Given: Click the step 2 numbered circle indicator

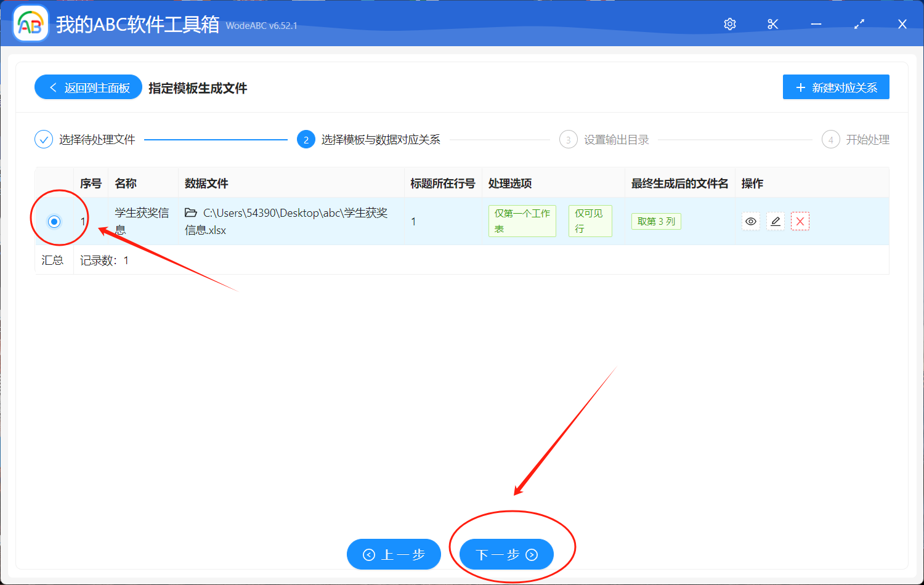Looking at the screenshot, I should click(306, 139).
